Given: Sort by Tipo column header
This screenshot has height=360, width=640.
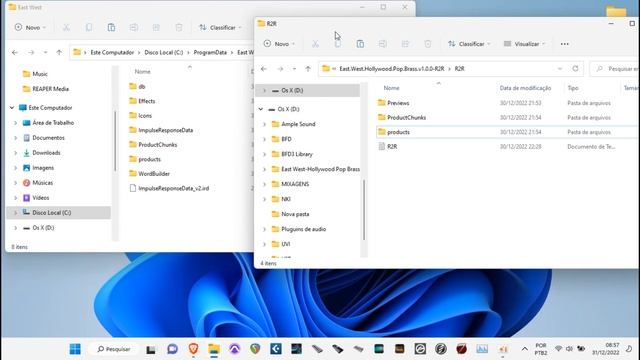Looking at the screenshot, I should coord(573,88).
